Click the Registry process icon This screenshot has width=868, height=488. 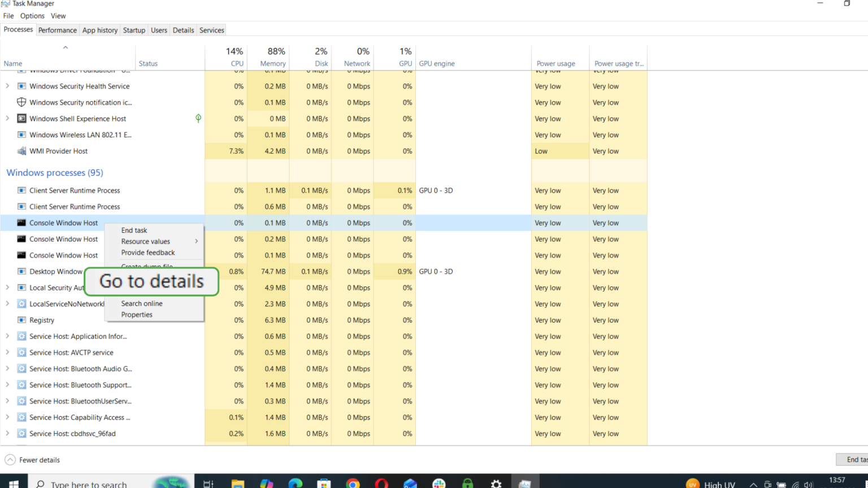(21, 320)
